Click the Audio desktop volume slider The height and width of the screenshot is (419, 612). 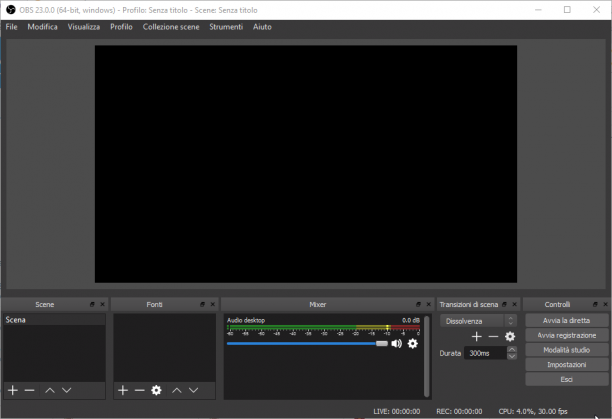click(307, 344)
